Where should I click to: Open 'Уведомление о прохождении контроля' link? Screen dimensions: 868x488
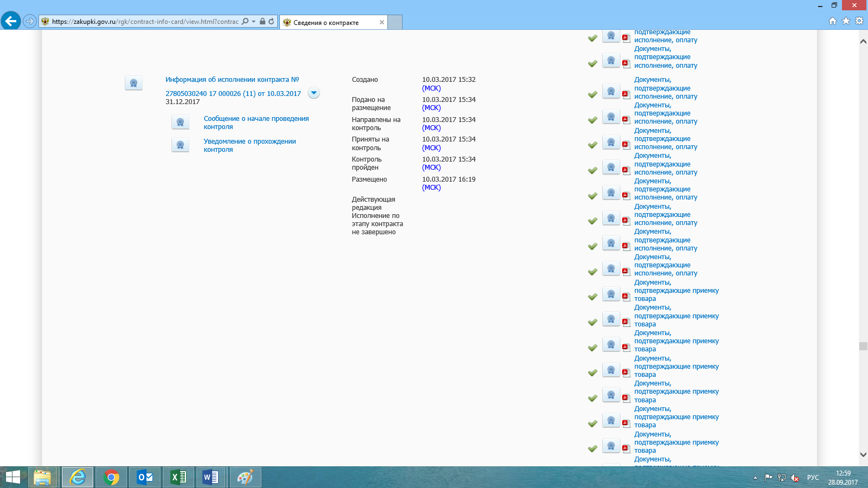coord(250,145)
